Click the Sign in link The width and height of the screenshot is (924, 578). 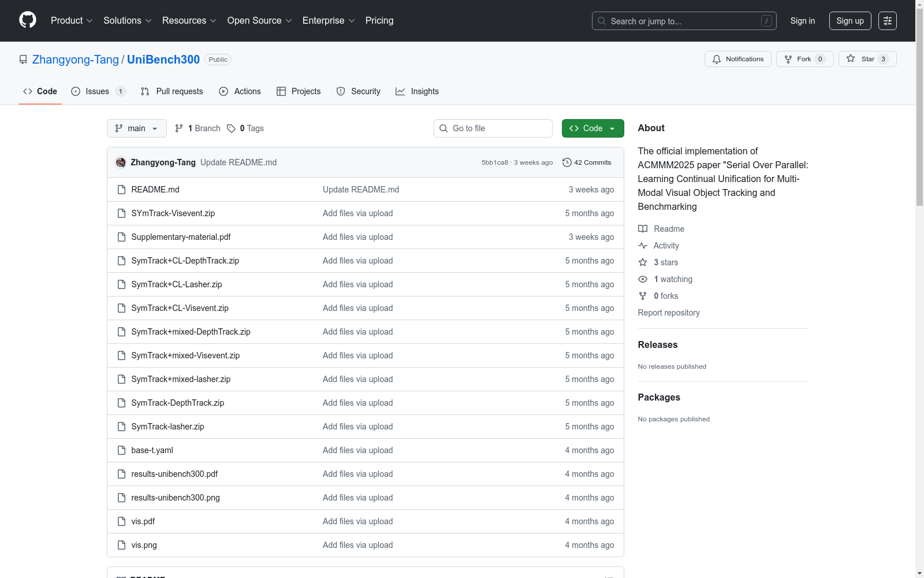(x=803, y=21)
